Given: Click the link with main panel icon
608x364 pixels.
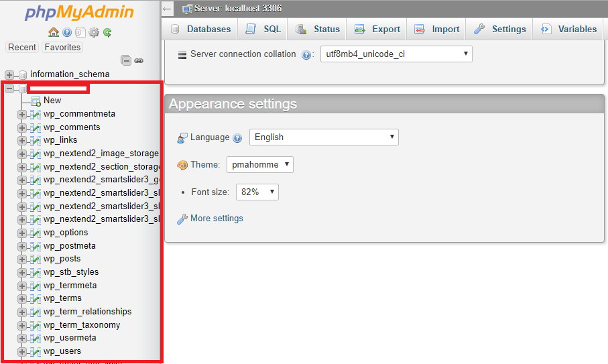Looking at the screenshot, I should coord(139,60).
